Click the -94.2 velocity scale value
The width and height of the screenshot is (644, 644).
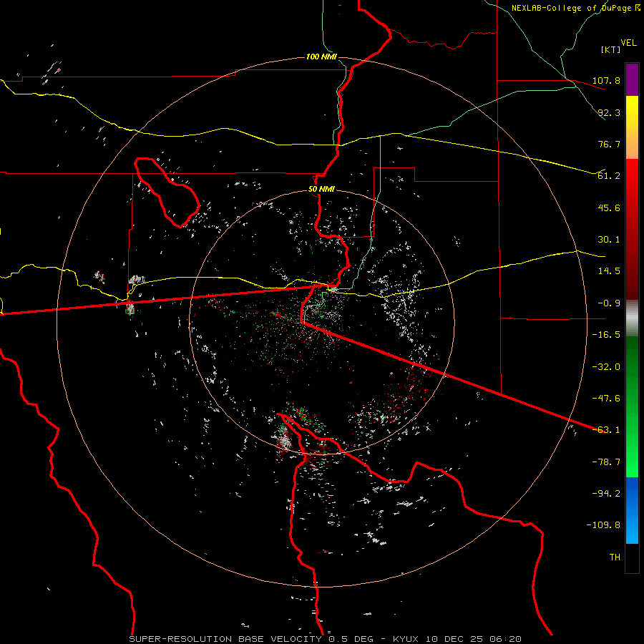pyautogui.click(x=606, y=494)
